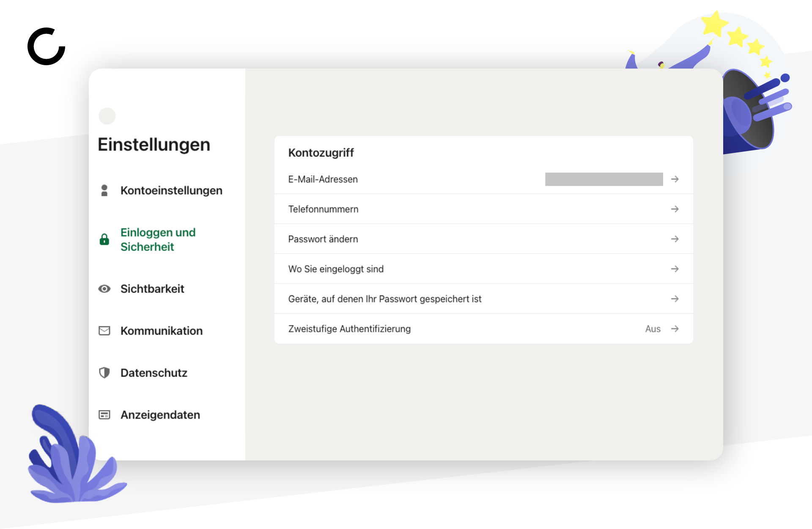Click the envelope icon beside Kommunikation

pos(104,331)
